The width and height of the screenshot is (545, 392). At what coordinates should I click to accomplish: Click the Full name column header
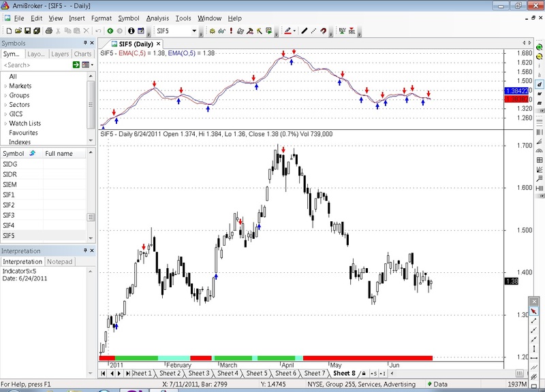(x=64, y=153)
